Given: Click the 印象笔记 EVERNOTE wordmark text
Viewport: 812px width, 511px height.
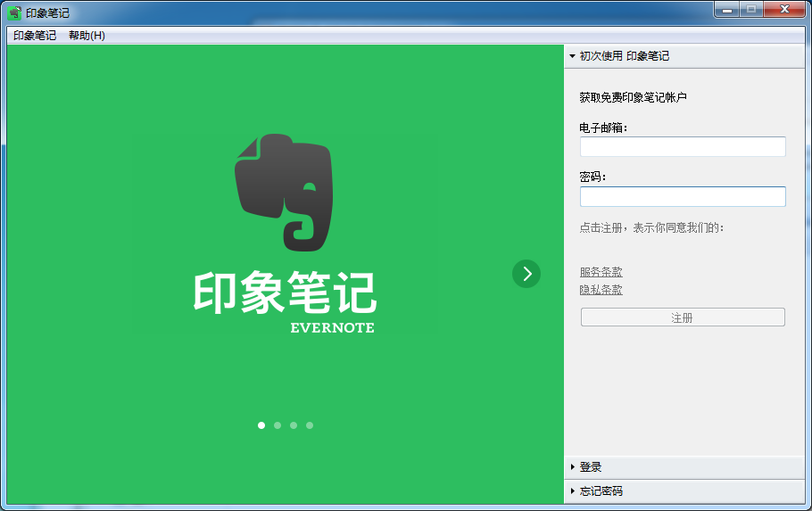Looking at the screenshot, I should [286, 301].
